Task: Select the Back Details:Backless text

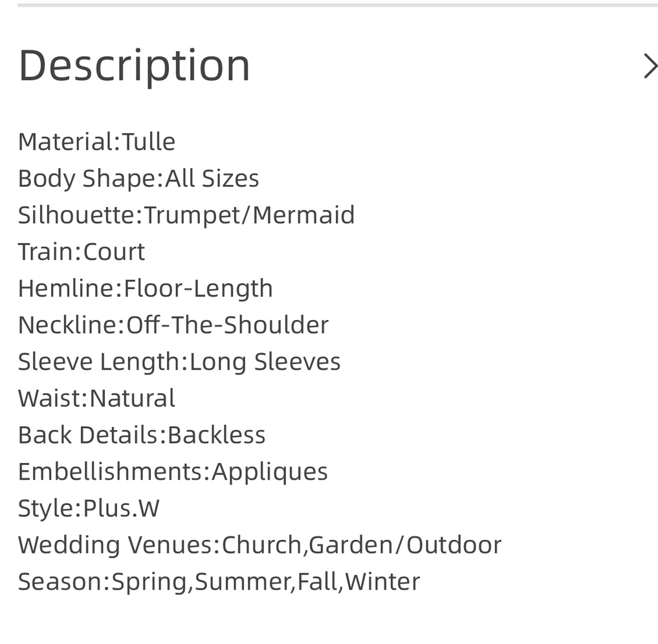Action: 142,435
